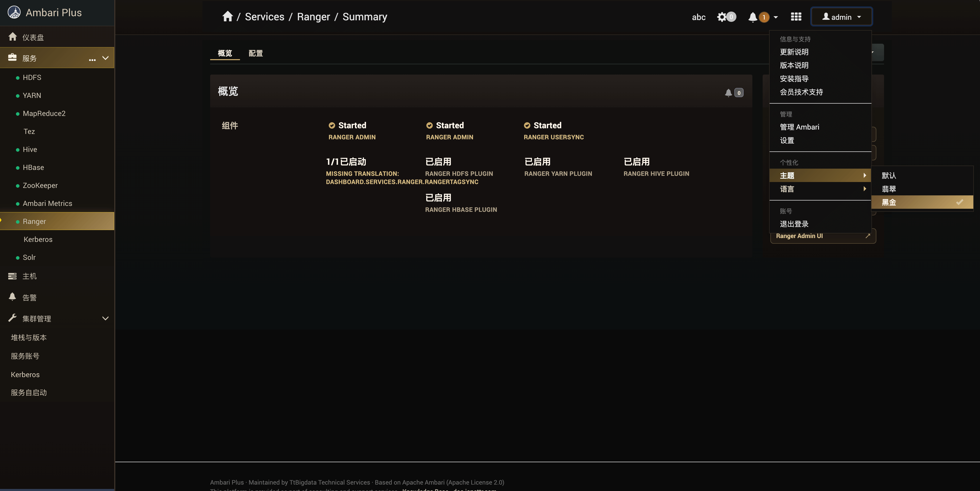Click the alerts bell in top bar
The image size is (980, 491).
pos(753,17)
